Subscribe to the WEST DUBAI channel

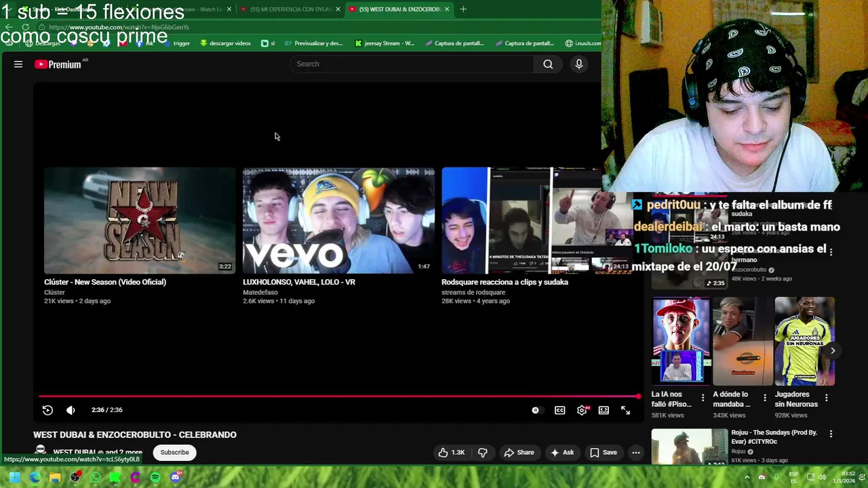tap(174, 453)
